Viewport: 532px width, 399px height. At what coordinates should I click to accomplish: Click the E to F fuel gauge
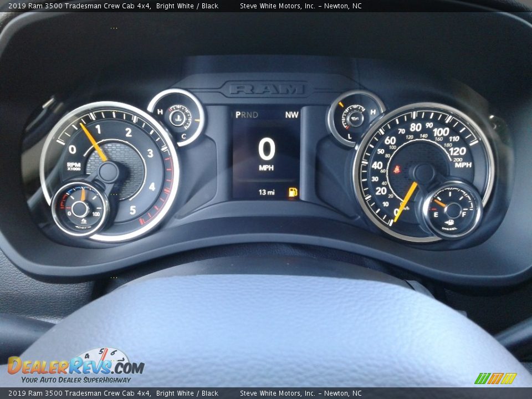[x=452, y=209]
